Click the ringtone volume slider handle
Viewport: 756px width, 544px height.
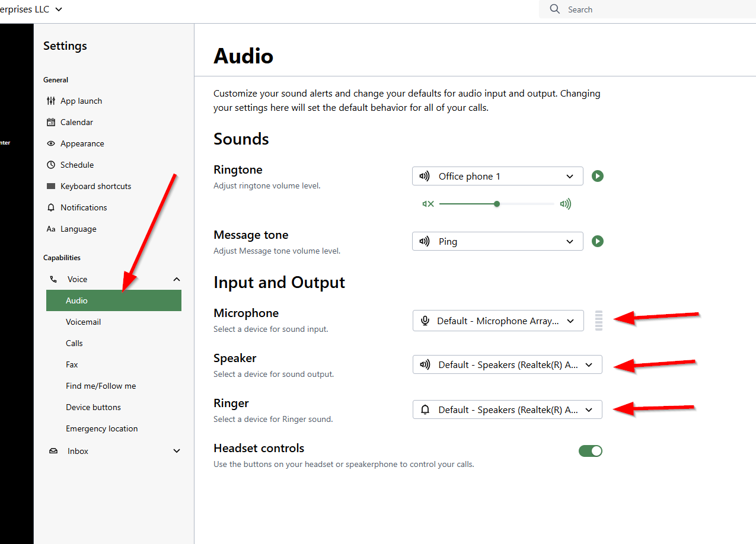pyautogui.click(x=497, y=204)
